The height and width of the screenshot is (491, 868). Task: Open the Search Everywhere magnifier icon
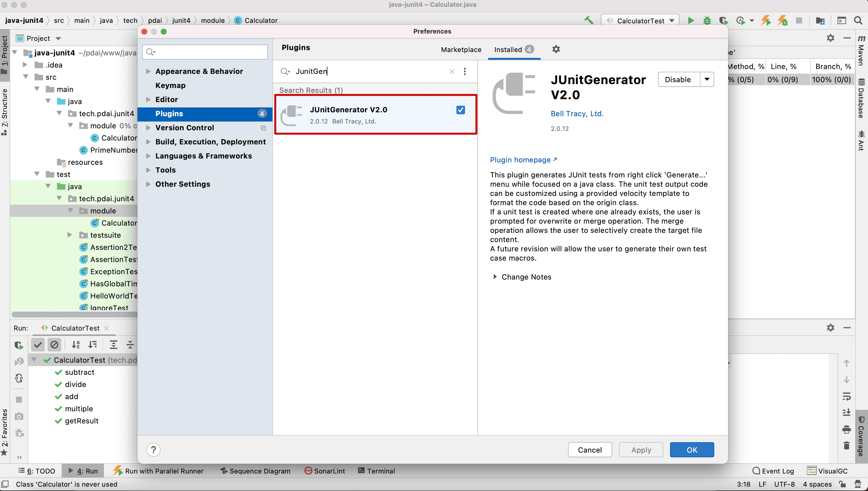tap(858, 21)
